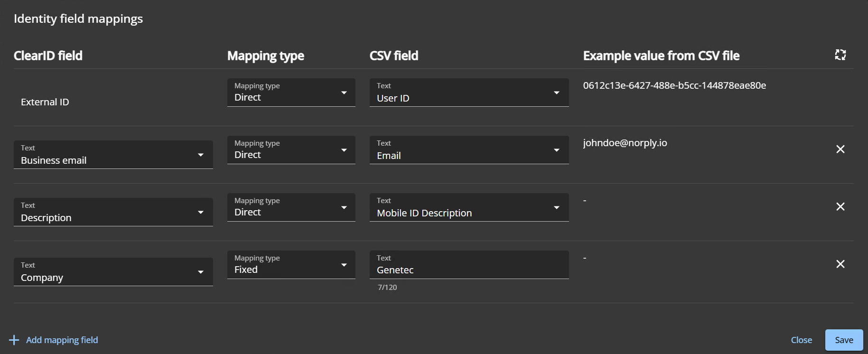Remove the Business email mapping row

pyautogui.click(x=840, y=149)
